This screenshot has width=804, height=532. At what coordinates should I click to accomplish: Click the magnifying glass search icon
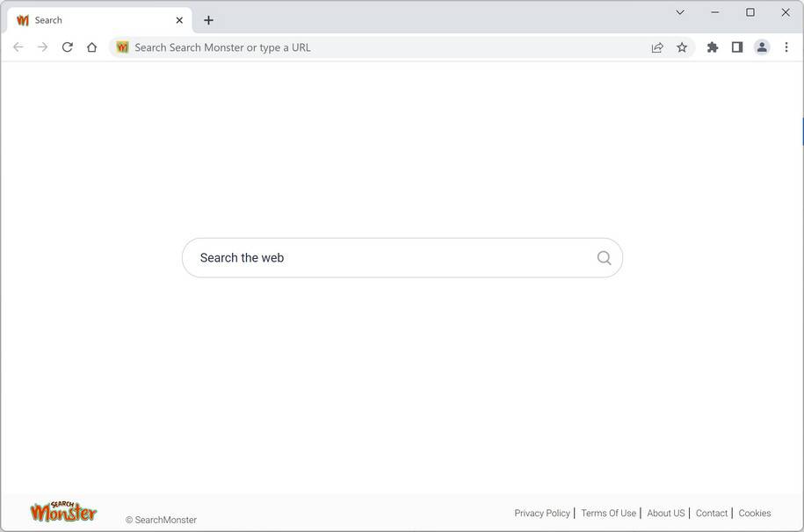pos(604,257)
